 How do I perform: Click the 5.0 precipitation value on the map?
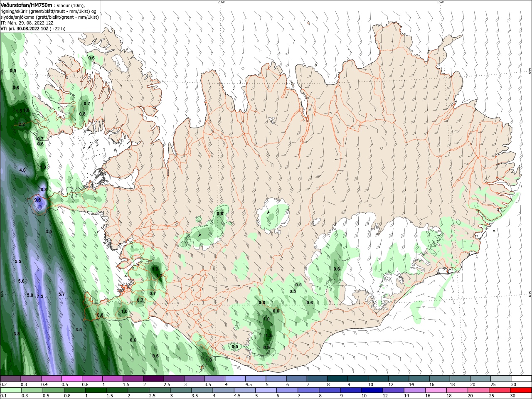[30, 295]
